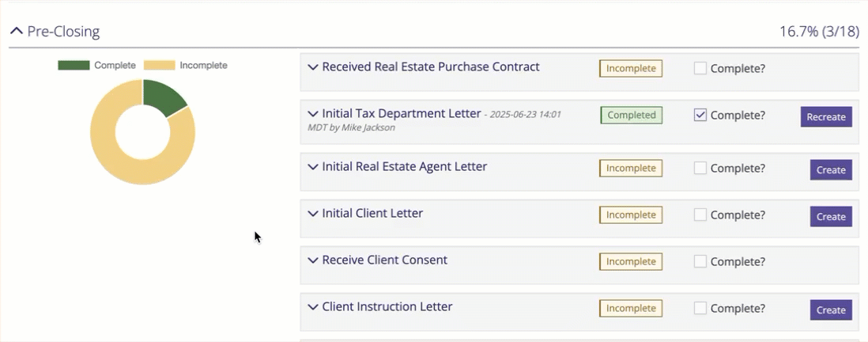Click the green Completed status badge

(x=632, y=115)
